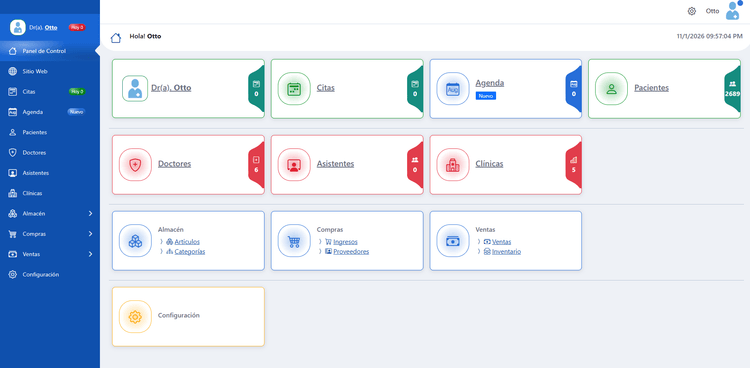Click the date and time text 11/1/2026
The height and width of the screenshot is (368, 750).
click(710, 36)
